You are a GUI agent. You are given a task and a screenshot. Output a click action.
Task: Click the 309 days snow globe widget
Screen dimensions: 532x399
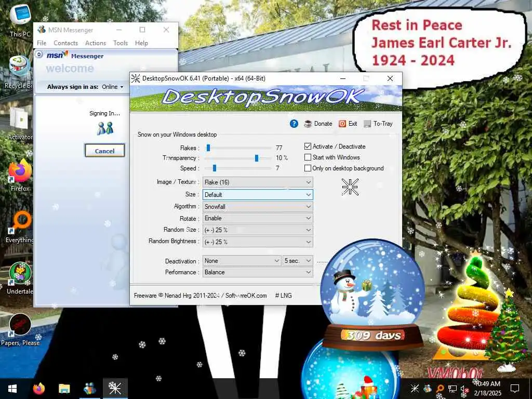[373, 295]
